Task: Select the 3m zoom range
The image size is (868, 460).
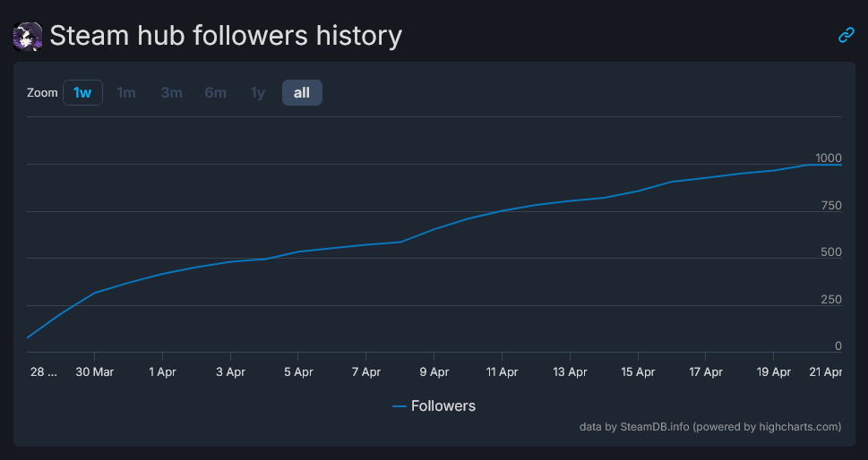Action: pos(171,92)
